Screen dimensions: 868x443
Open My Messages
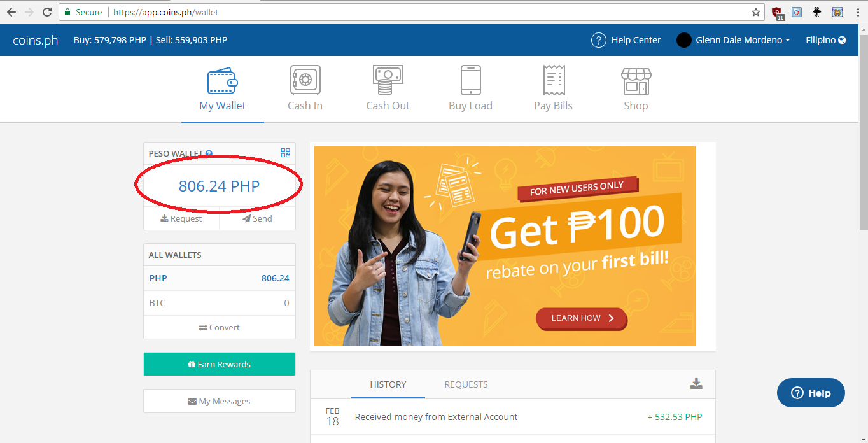click(220, 401)
